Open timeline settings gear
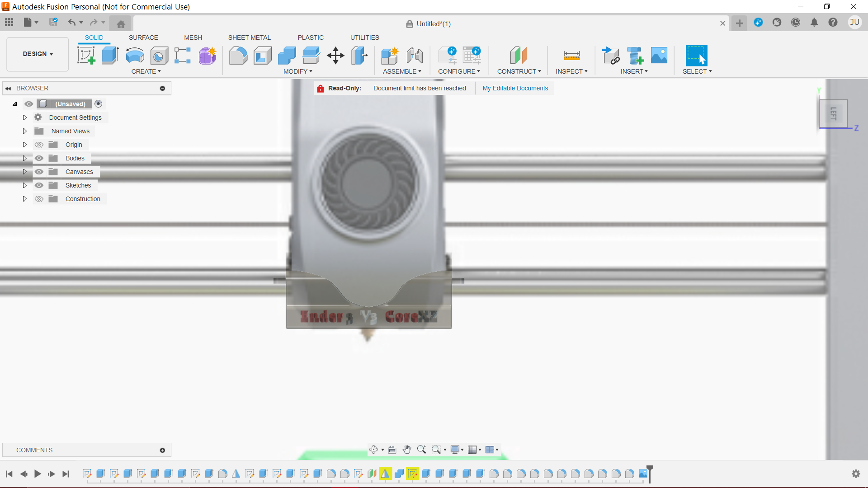Screen dimensions: 868x488 856,474
